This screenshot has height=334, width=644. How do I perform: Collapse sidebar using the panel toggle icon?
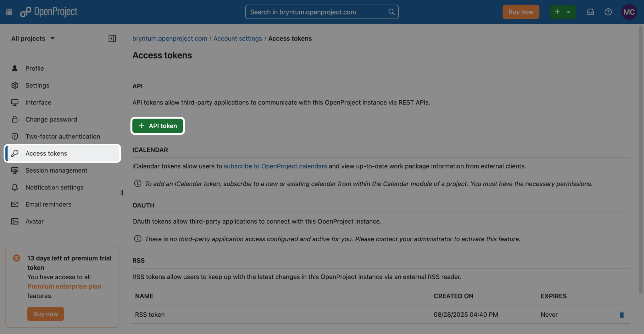click(x=112, y=38)
